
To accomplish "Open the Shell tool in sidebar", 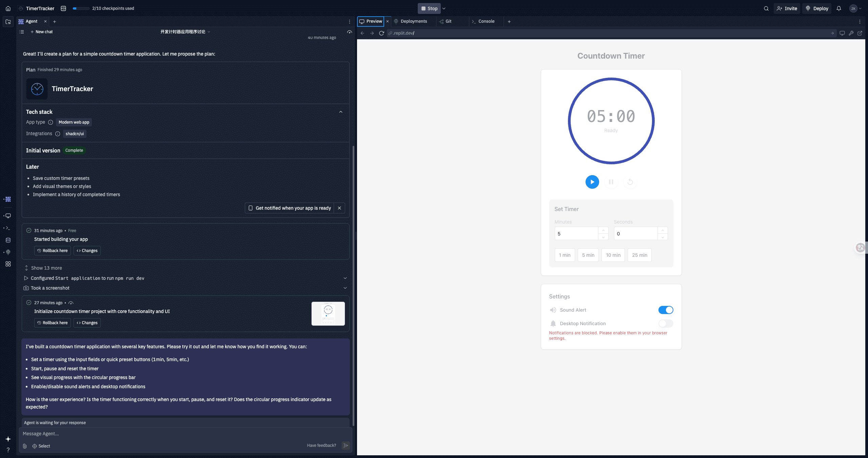I will pos(8,228).
